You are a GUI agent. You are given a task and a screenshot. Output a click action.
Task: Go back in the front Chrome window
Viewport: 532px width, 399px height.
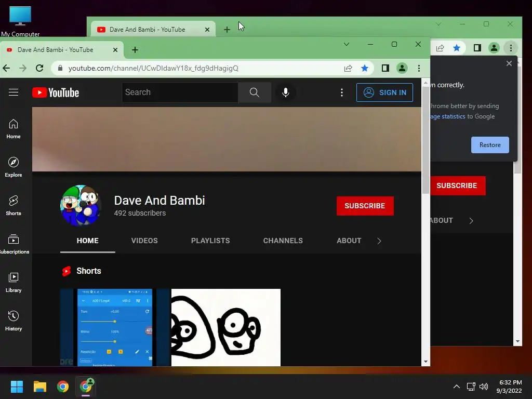point(6,68)
